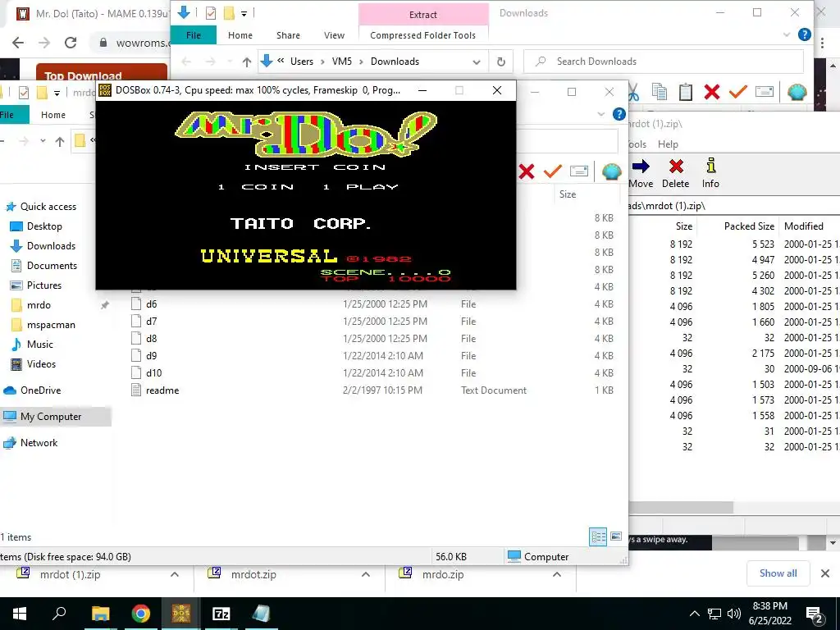Click the shell icon in mrdo window toolbar
The height and width of the screenshot is (630, 840).
(611, 171)
